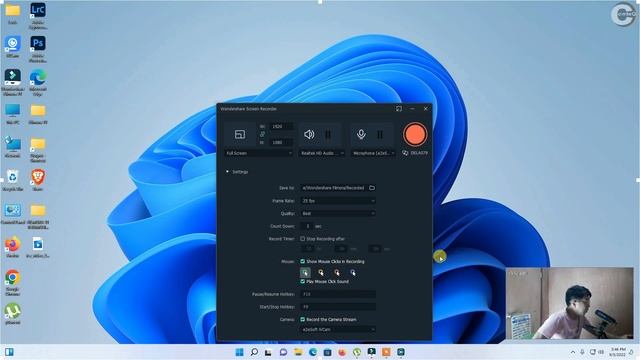Open the Widgets button on taskbar
Image resolution: width=640 pixels, height=360 pixels.
coord(9,352)
